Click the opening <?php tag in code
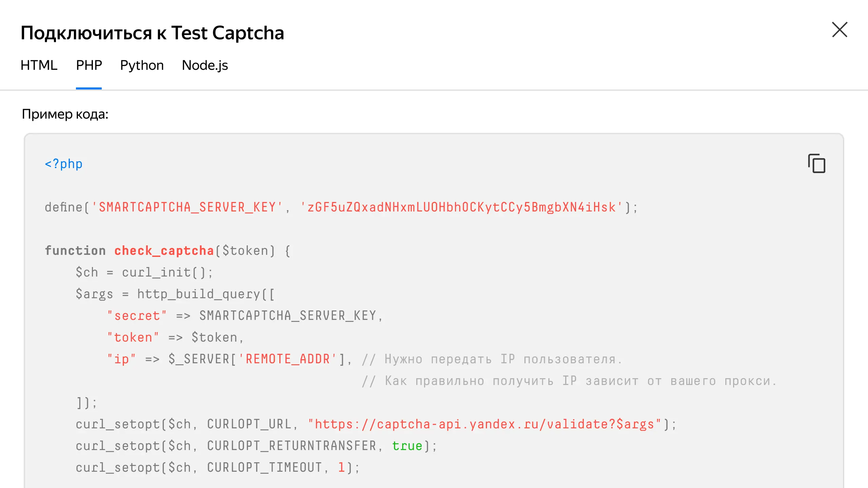Image resolution: width=868 pixels, height=488 pixels. click(x=64, y=164)
